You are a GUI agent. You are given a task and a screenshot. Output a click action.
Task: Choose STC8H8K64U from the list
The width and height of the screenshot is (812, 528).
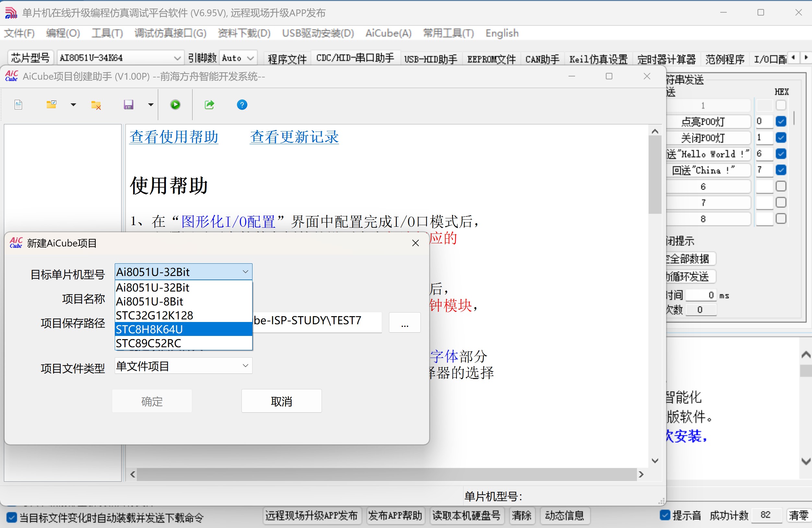(x=183, y=329)
